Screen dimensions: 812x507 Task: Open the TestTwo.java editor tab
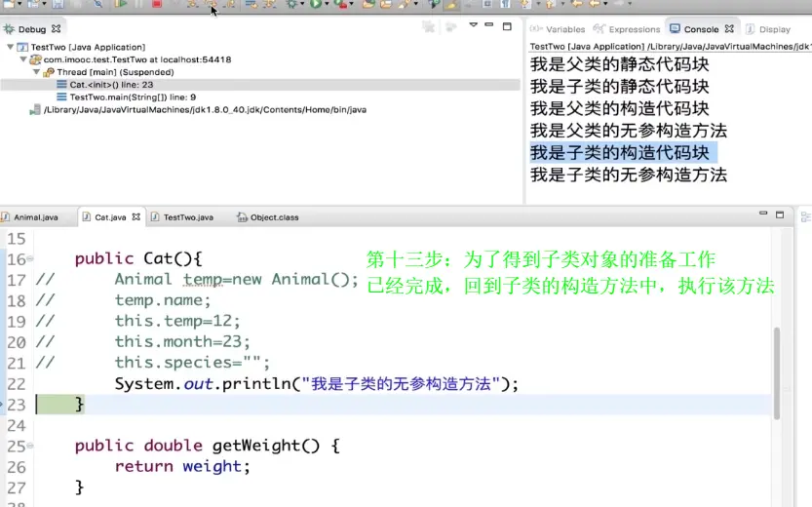pyautogui.click(x=188, y=217)
